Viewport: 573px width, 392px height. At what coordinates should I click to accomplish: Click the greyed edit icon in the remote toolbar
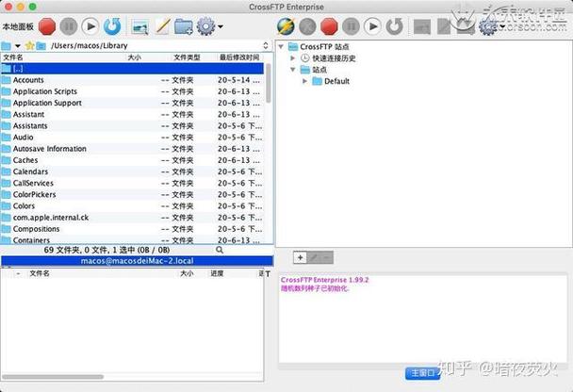444,26
